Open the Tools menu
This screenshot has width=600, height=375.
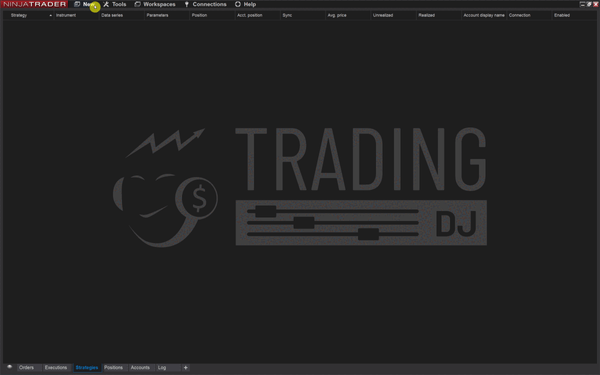(x=119, y=4)
